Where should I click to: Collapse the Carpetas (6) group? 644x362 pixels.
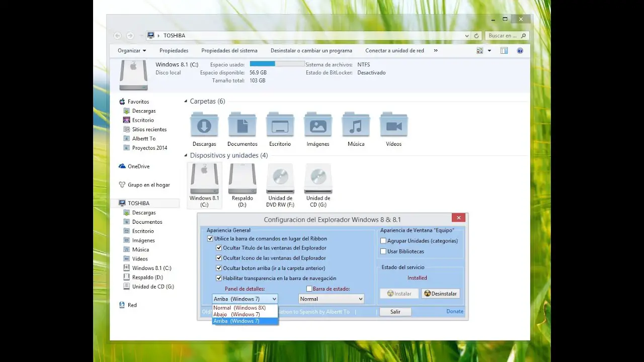[x=186, y=102]
